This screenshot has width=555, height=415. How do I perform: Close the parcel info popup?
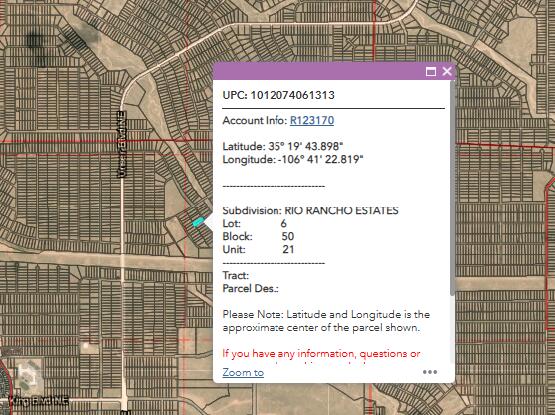click(447, 71)
